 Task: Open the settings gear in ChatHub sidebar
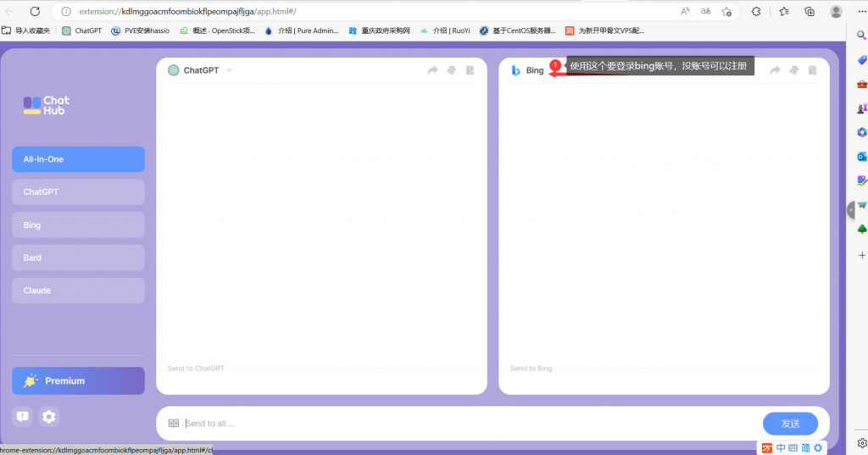coord(49,416)
